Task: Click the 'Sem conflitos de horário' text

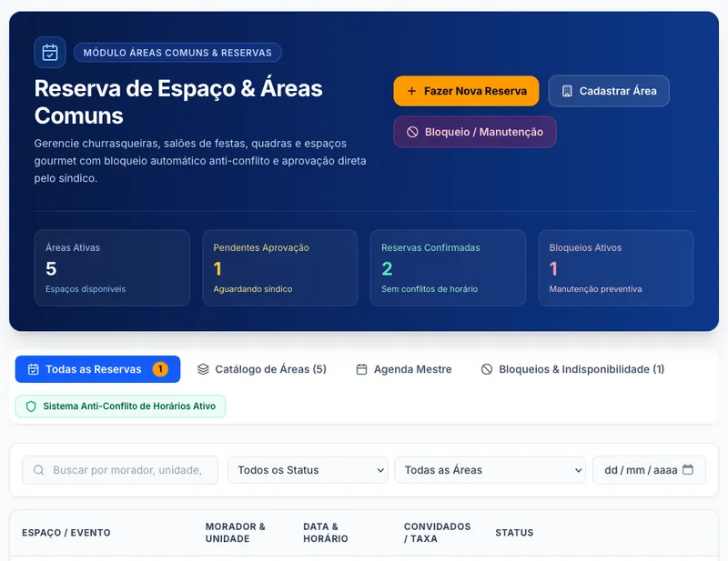Action: click(430, 289)
